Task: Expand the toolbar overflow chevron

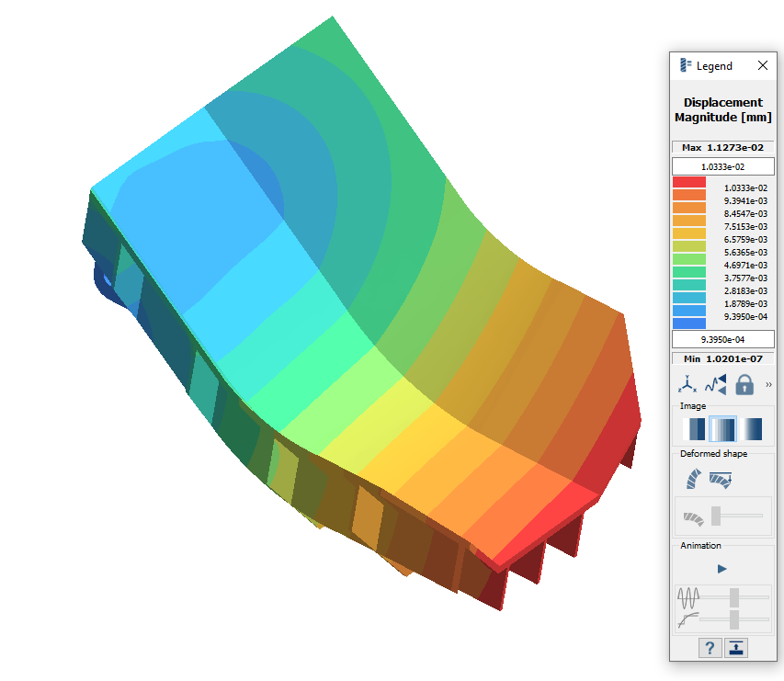Action: (768, 384)
